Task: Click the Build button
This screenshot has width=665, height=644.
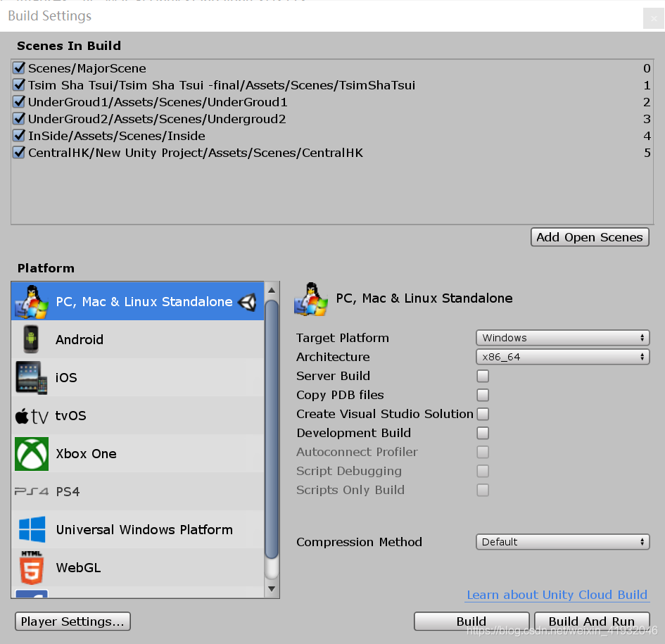Action: [471, 621]
